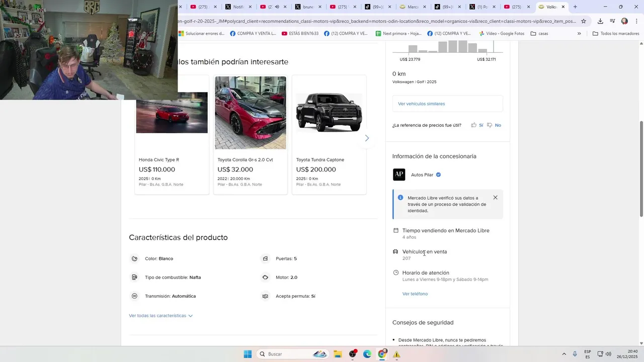Open the Windows Start menu
The width and height of the screenshot is (644, 362).
point(248,354)
